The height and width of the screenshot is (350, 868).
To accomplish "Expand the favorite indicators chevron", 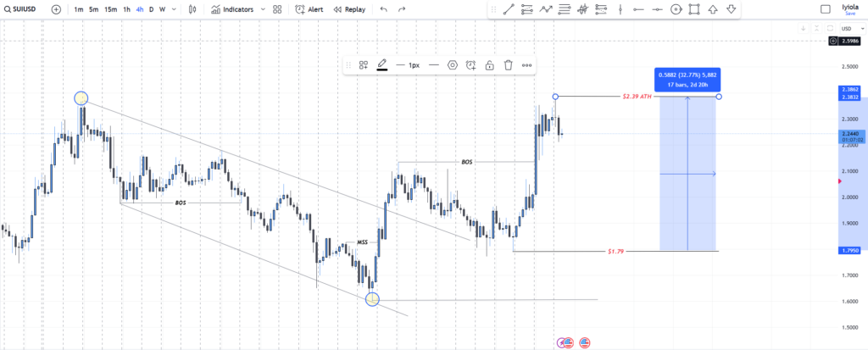I will coord(263,9).
